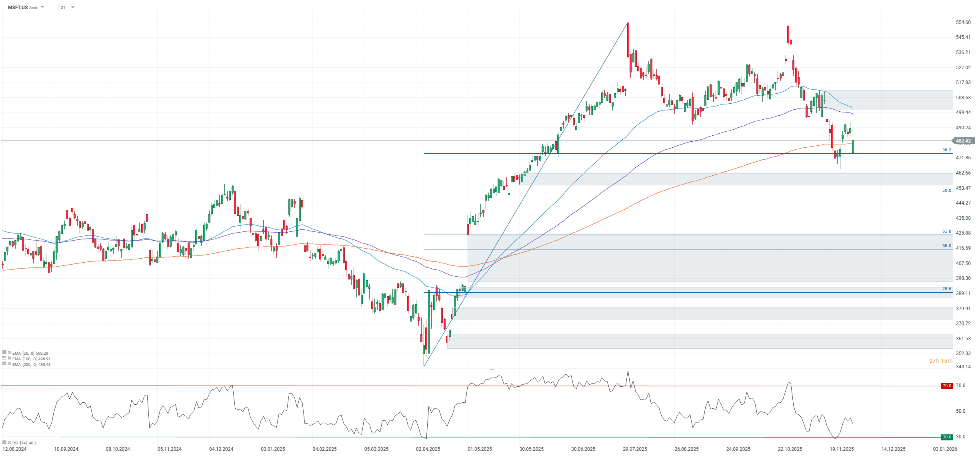
Task: Open settings icon for RSI 14 indicator
Action: (x=4, y=442)
